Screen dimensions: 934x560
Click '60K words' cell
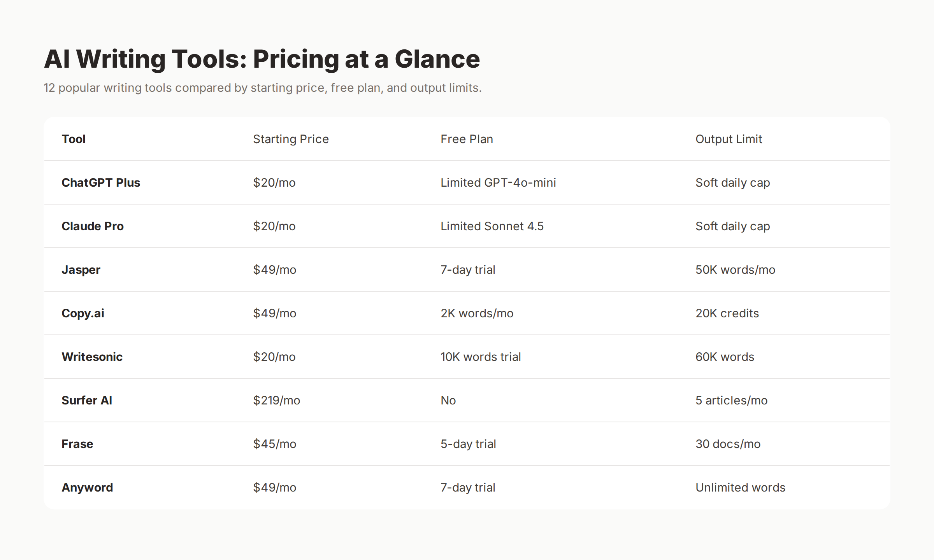[x=725, y=357]
